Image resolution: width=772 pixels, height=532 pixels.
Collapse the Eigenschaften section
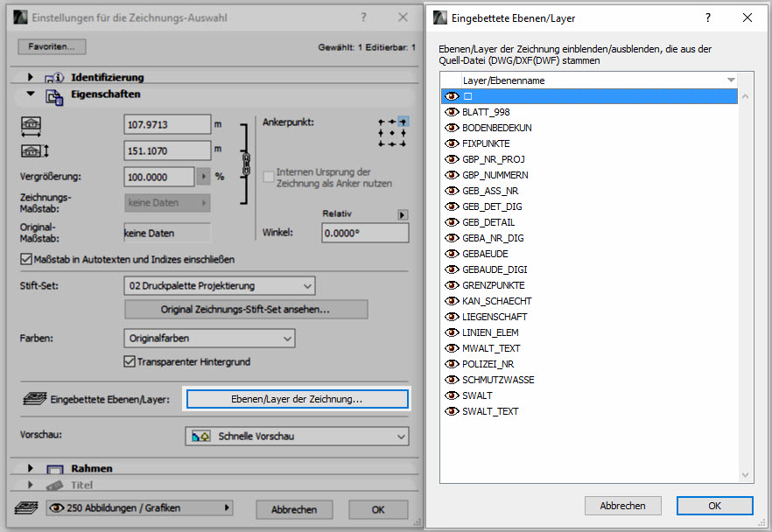tap(31, 94)
